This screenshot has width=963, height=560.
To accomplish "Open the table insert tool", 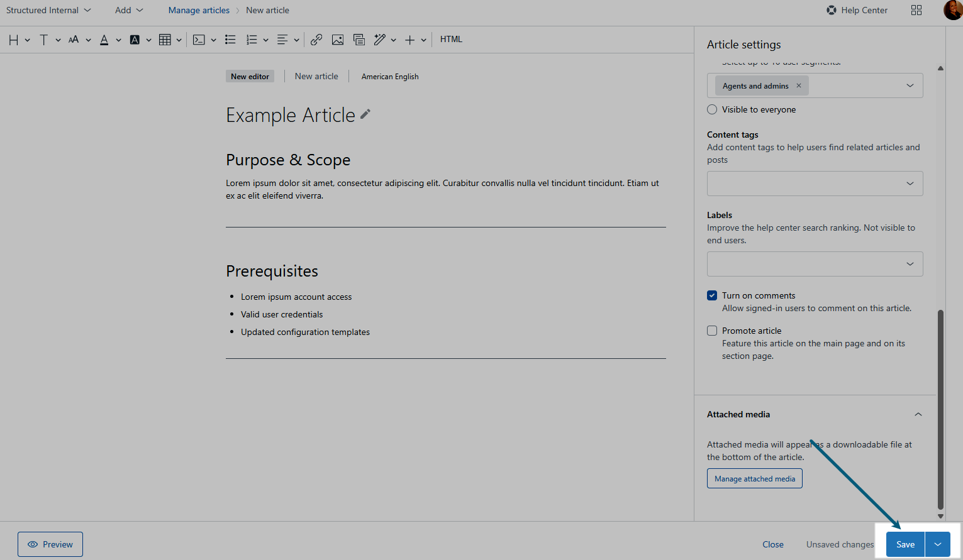I will (165, 40).
